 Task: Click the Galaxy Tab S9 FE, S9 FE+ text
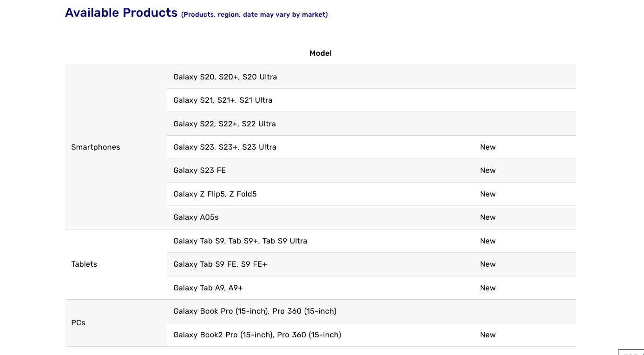point(220,264)
